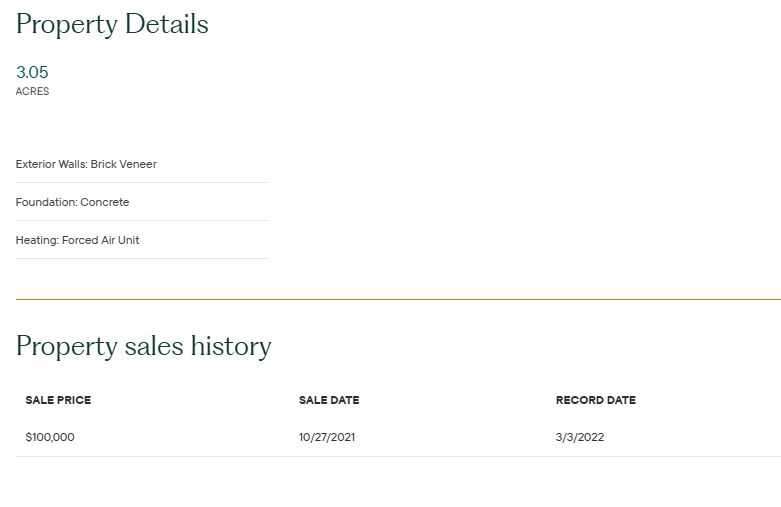Image resolution: width=781 pixels, height=507 pixels.
Task: Click the olive divider above sales history
Action: point(398,299)
